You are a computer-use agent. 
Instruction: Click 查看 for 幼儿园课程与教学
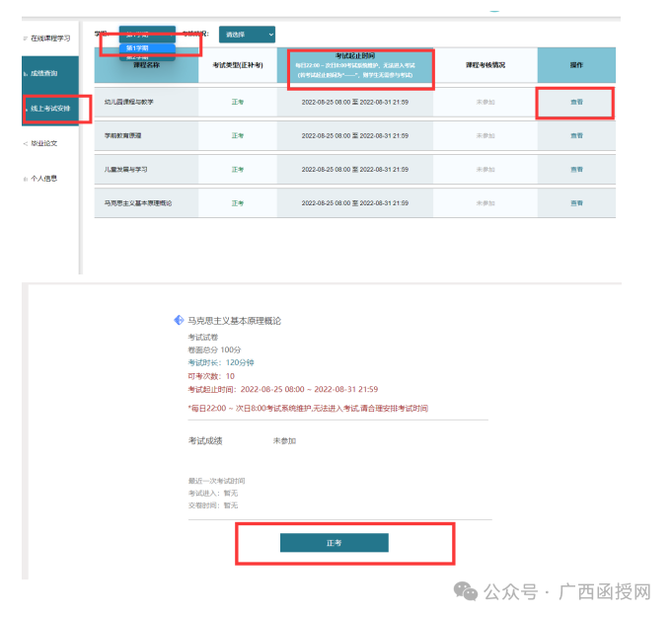(576, 102)
